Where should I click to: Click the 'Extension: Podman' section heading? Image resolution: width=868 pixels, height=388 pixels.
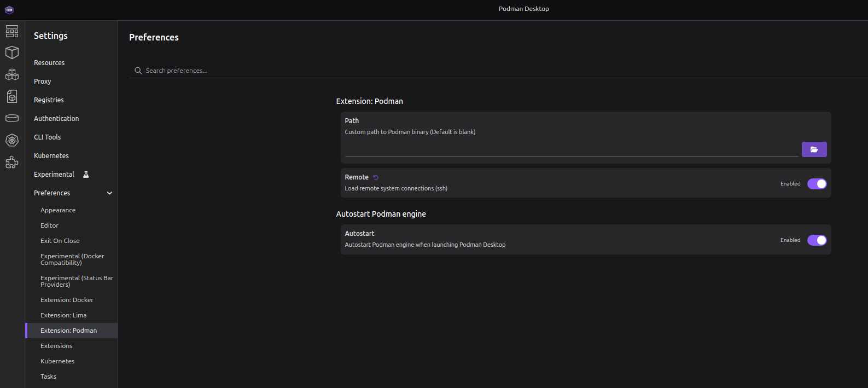tap(370, 101)
